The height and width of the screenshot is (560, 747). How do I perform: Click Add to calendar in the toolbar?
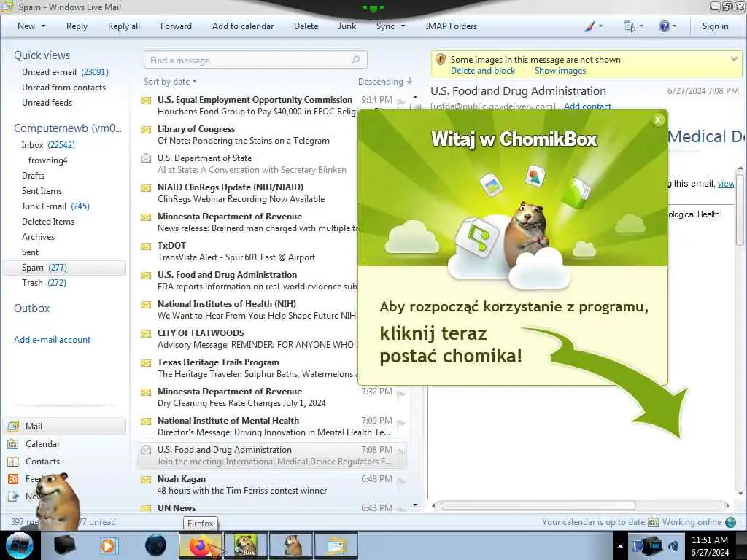(243, 26)
